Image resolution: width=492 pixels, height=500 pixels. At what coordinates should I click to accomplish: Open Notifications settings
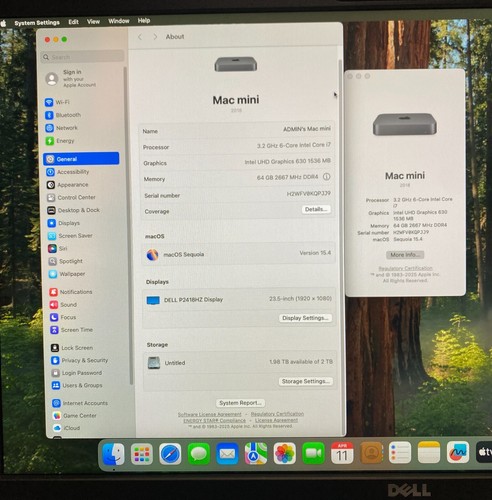(71, 292)
